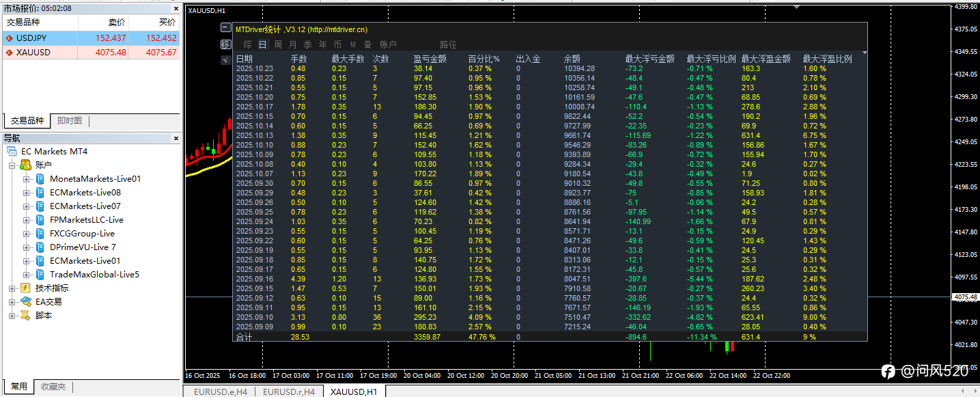Collapse the 账户 accounts tree node
The width and height of the screenshot is (980, 397).
pos(12,165)
